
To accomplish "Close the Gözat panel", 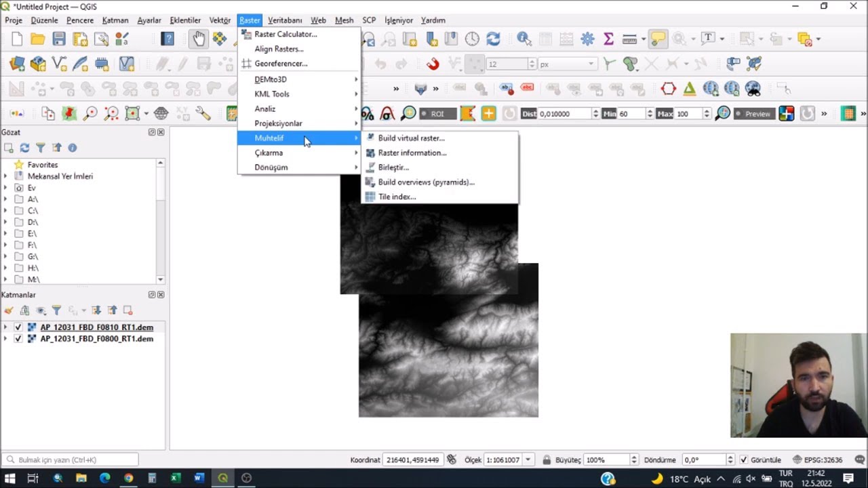I will tap(161, 132).
